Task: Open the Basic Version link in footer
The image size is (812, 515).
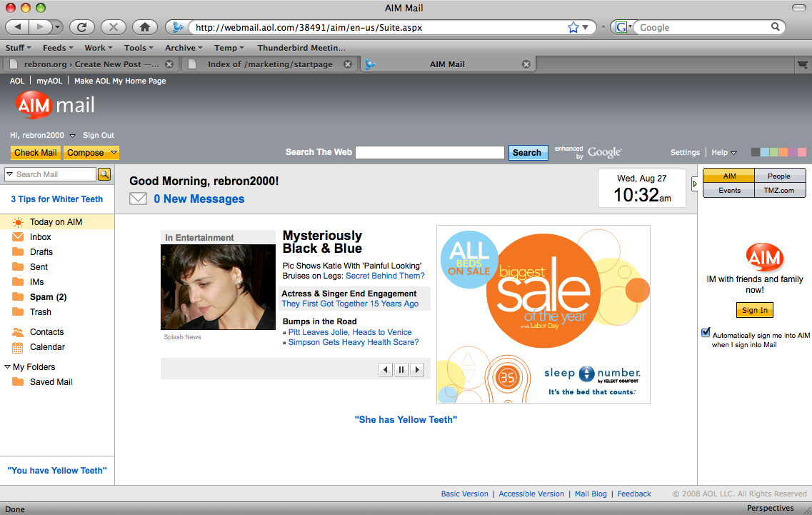Action: (464, 494)
